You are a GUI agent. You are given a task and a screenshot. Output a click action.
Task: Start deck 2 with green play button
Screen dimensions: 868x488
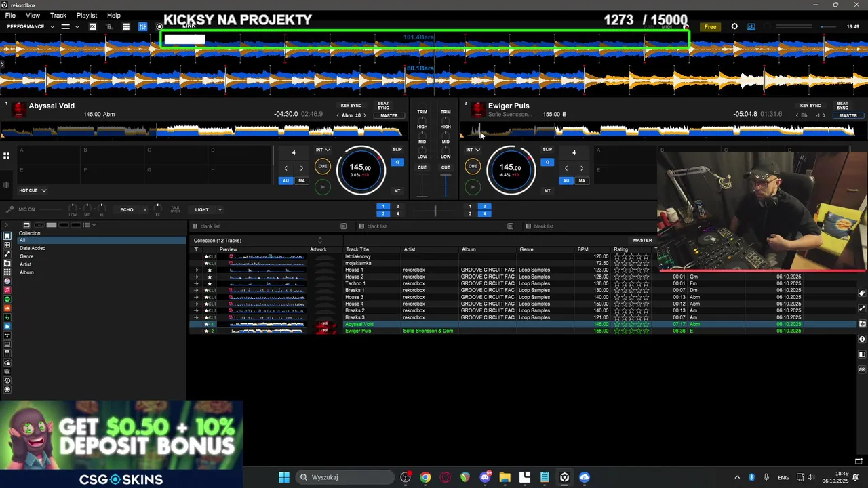click(473, 186)
